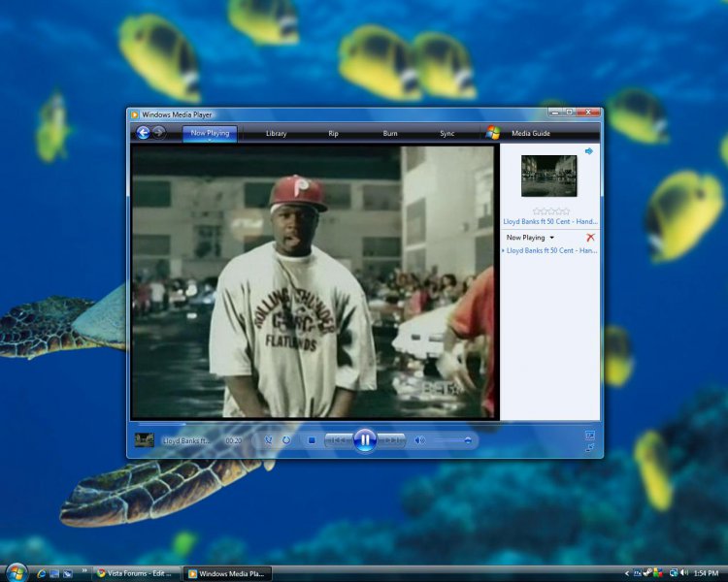
Task: Click the seek progress bar
Action: tap(364, 424)
